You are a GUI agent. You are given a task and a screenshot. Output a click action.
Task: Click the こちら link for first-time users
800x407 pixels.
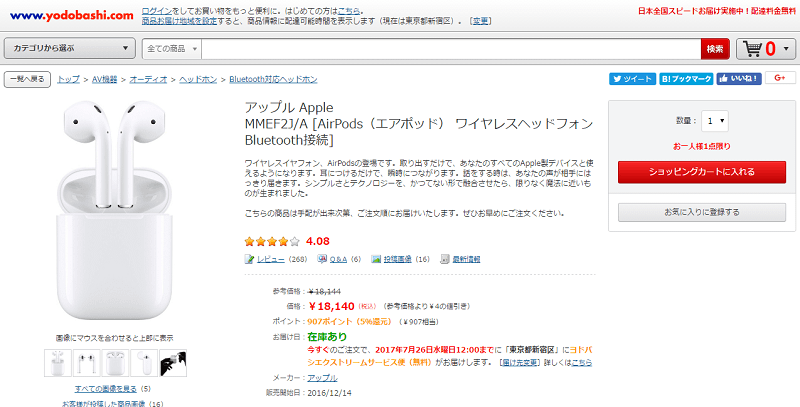pyautogui.click(x=348, y=11)
